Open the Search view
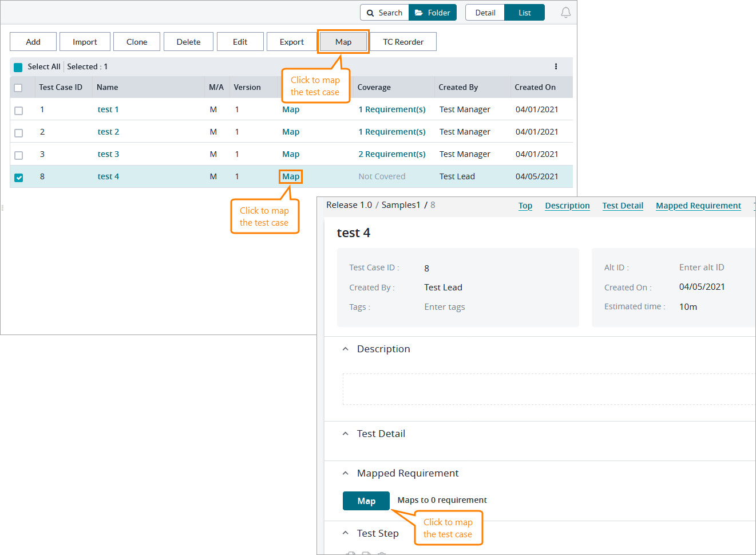Viewport: 756px width, 555px height. coord(385,13)
